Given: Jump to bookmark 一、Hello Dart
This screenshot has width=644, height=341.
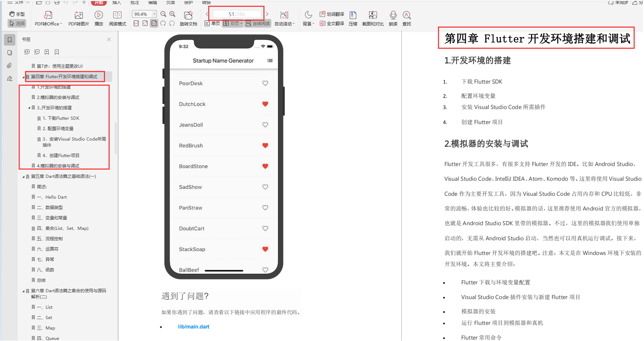Looking at the screenshot, I should (x=52, y=197).
